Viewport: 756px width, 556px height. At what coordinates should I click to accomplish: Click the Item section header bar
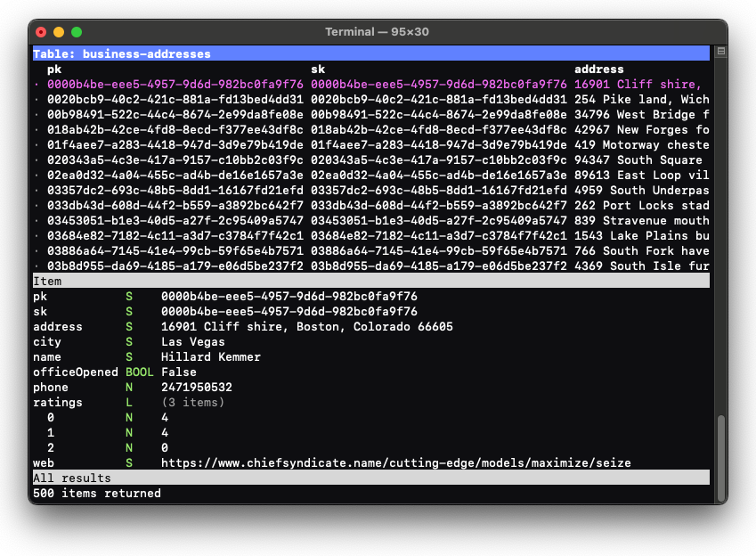point(370,281)
